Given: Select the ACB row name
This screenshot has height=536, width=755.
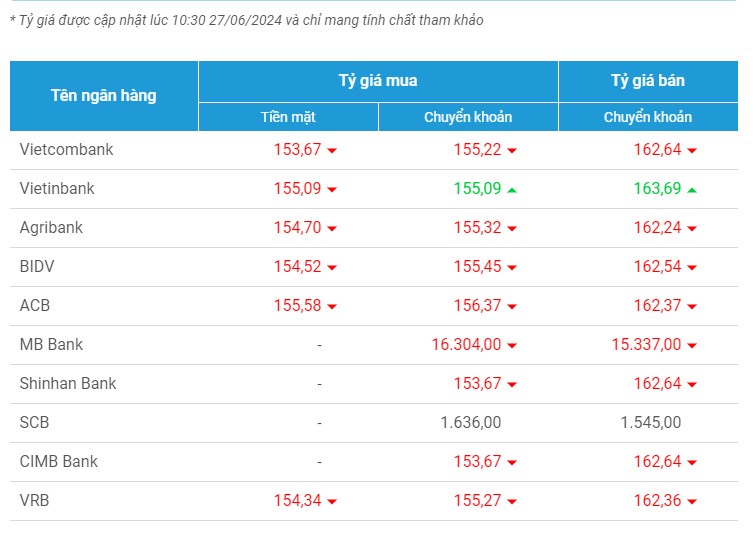Looking at the screenshot, I should point(35,306).
